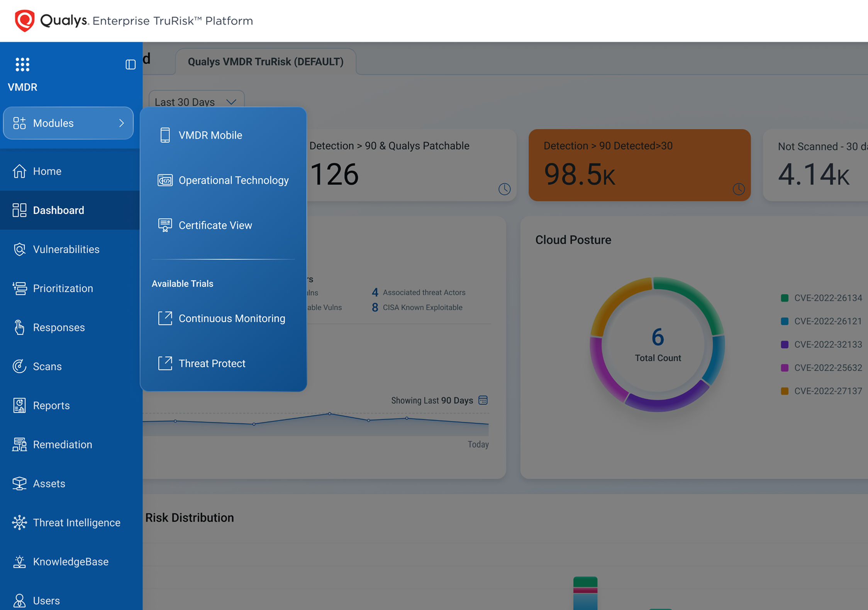Switch to Qualys VMDR TruRisk (DEFAULT) tab
868x610 pixels.
point(266,62)
